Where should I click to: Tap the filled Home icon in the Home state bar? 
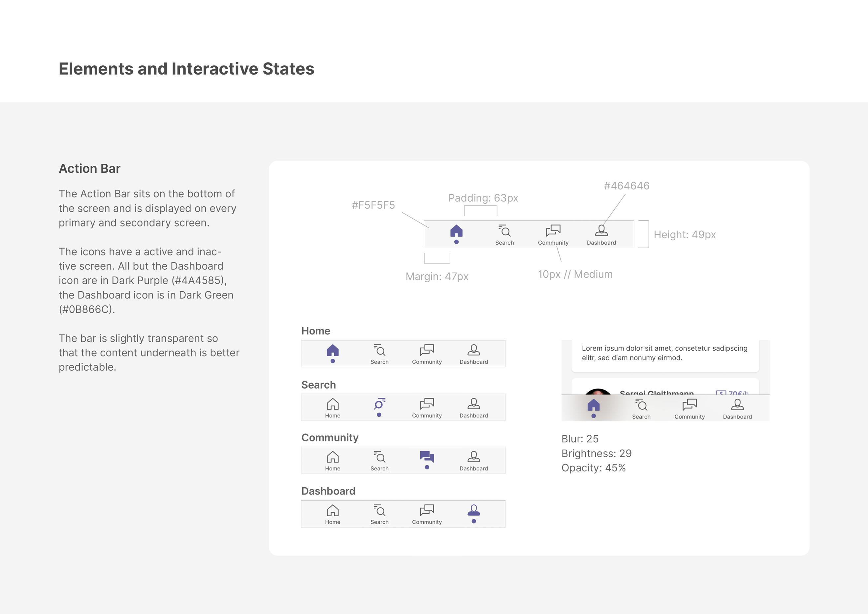(x=333, y=351)
